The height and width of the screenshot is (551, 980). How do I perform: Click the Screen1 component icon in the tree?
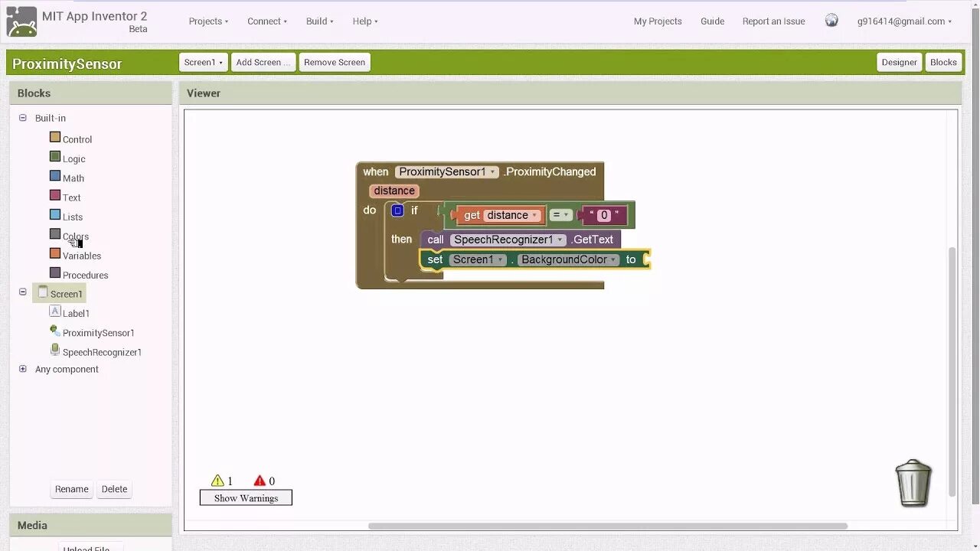(x=43, y=292)
